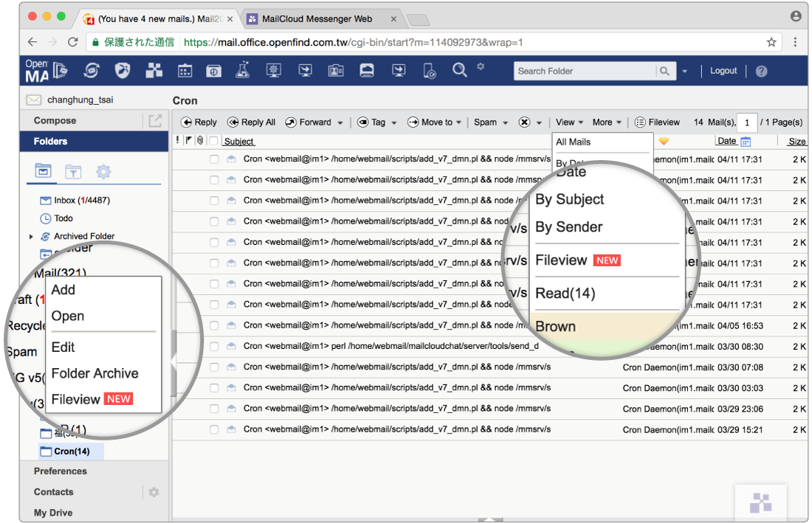Image resolution: width=812 pixels, height=523 pixels.
Task: Check the 03/29 15:21 mail checkbox
Action: click(x=214, y=429)
